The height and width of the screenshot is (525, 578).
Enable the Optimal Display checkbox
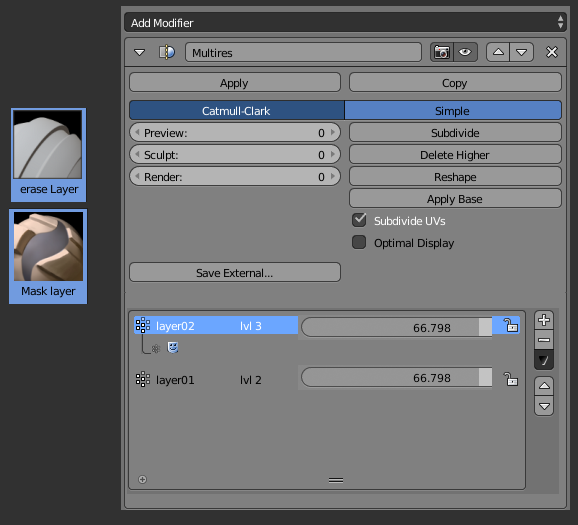(x=359, y=243)
